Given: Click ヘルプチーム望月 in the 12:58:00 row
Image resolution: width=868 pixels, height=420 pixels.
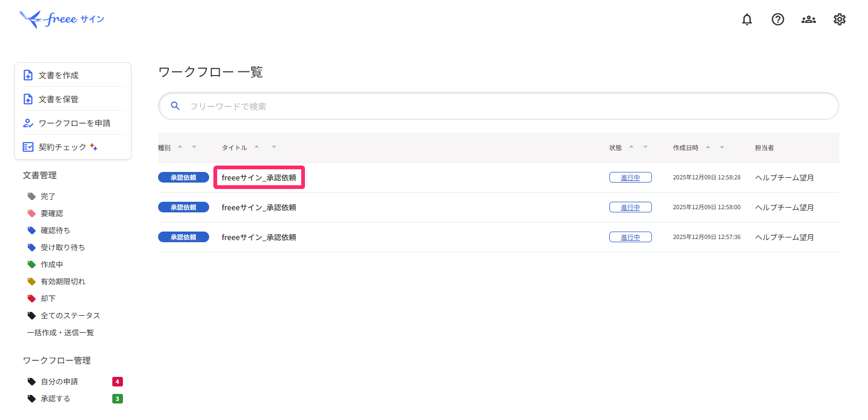Looking at the screenshot, I should 784,208.
